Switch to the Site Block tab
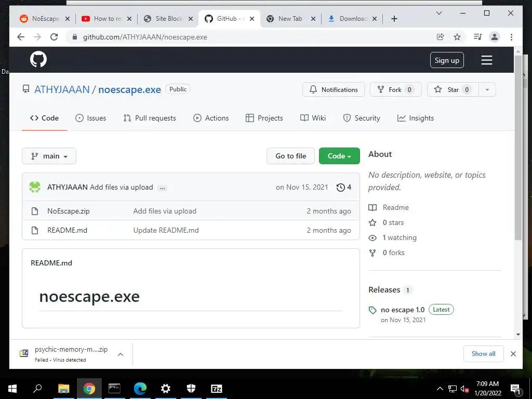The height and width of the screenshot is (399, 532). click(168, 19)
